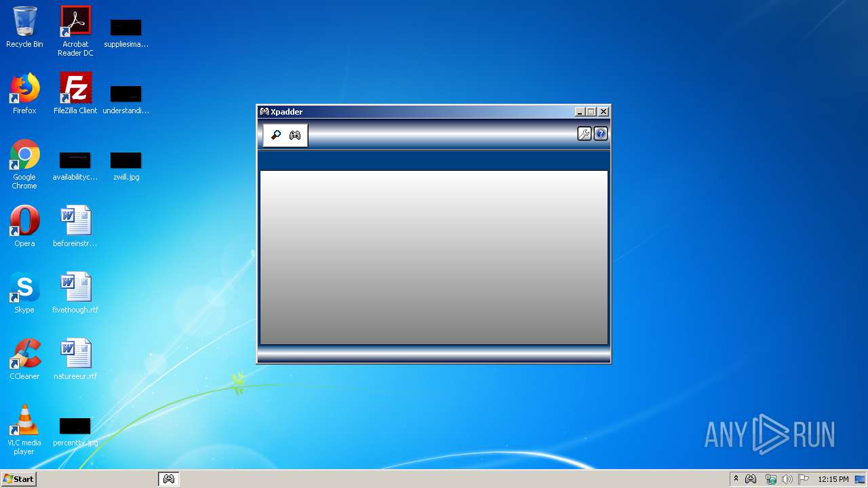Image resolution: width=868 pixels, height=488 pixels.
Task: Open the volume speaker tray icon
Action: click(787, 479)
